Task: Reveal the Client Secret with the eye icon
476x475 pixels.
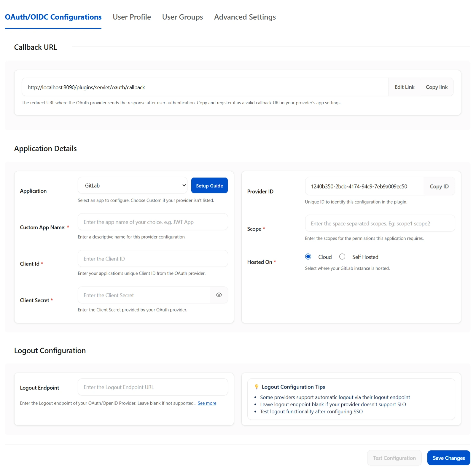Action: pos(219,295)
